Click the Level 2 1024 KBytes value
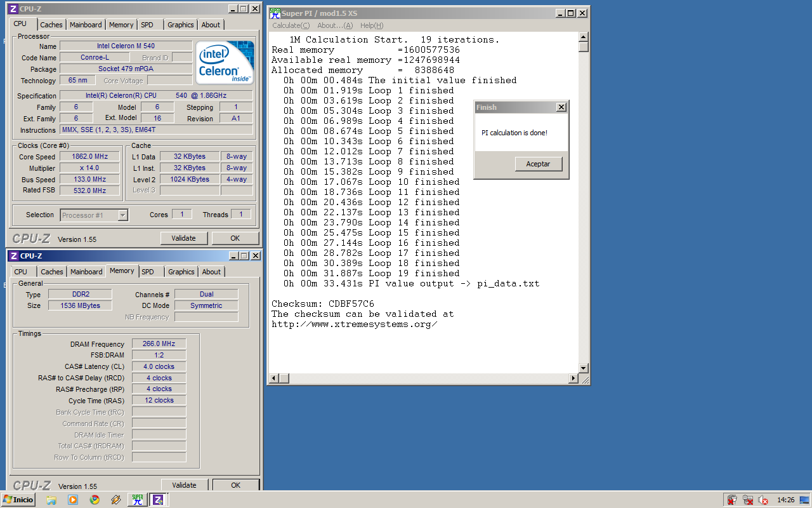 [189, 180]
